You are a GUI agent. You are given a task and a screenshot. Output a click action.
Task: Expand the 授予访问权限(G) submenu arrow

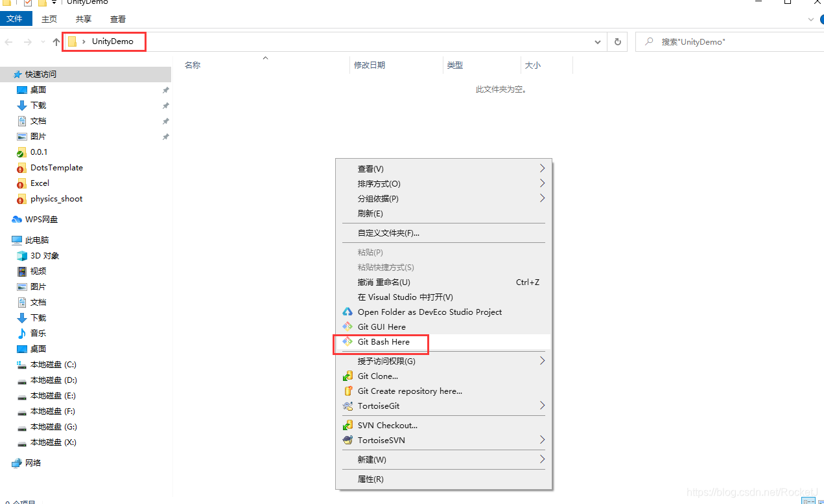click(x=543, y=361)
